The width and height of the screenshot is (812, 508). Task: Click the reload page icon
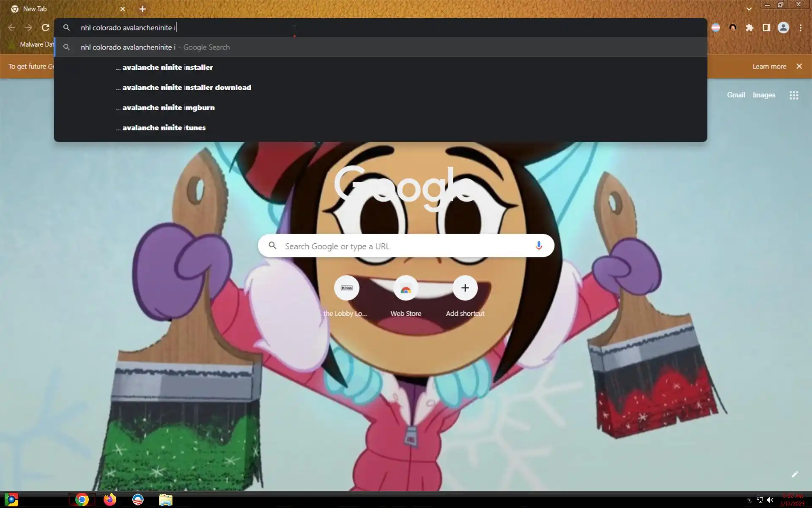click(45, 28)
